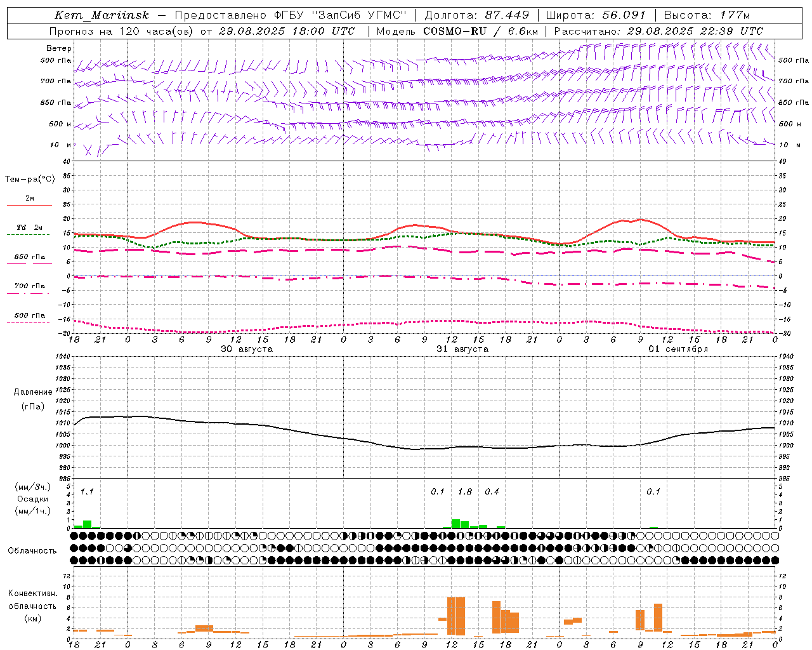Screen dimensions: 812x650
Task: Click the longitude value 87.449
Action: click(507, 15)
